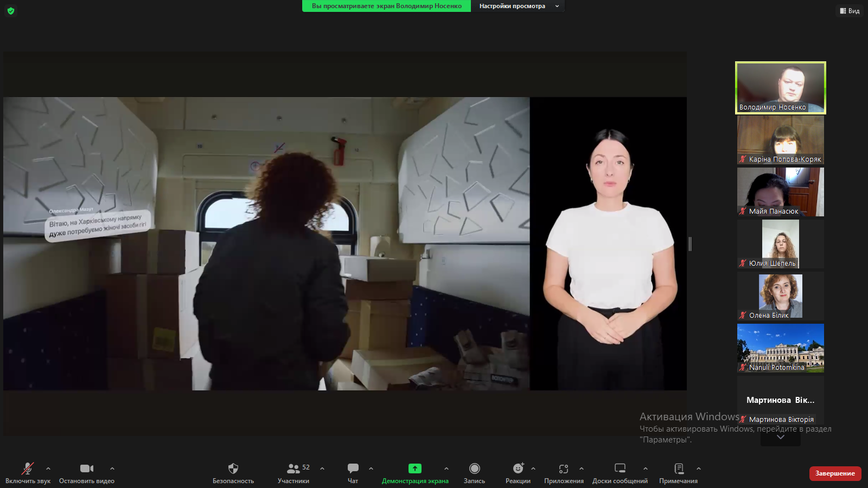Open the Notes icon in toolbar
Screen dimensions: 868x488
click(678, 468)
